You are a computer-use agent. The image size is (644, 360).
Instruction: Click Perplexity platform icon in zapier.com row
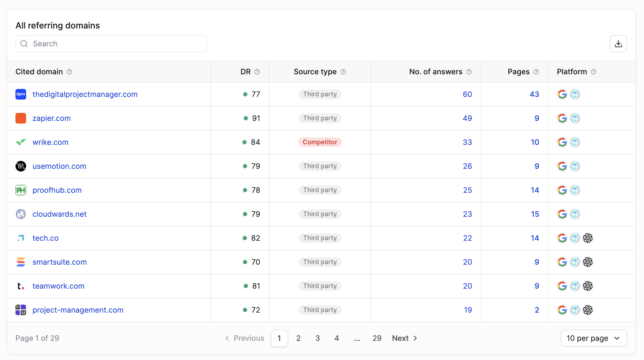click(x=575, y=118)
